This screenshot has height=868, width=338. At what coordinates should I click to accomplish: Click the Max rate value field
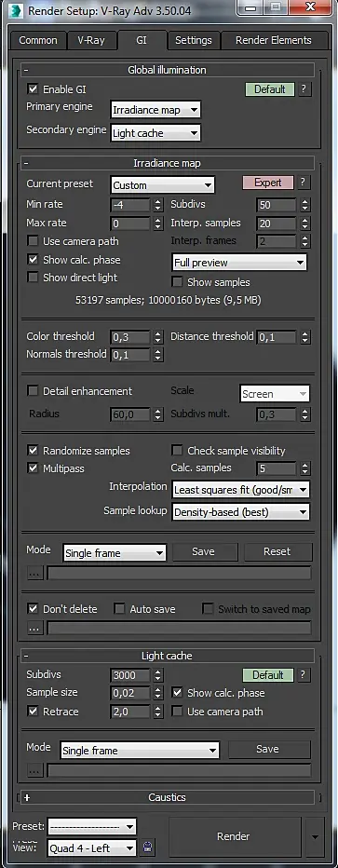(x=130, y=224)
